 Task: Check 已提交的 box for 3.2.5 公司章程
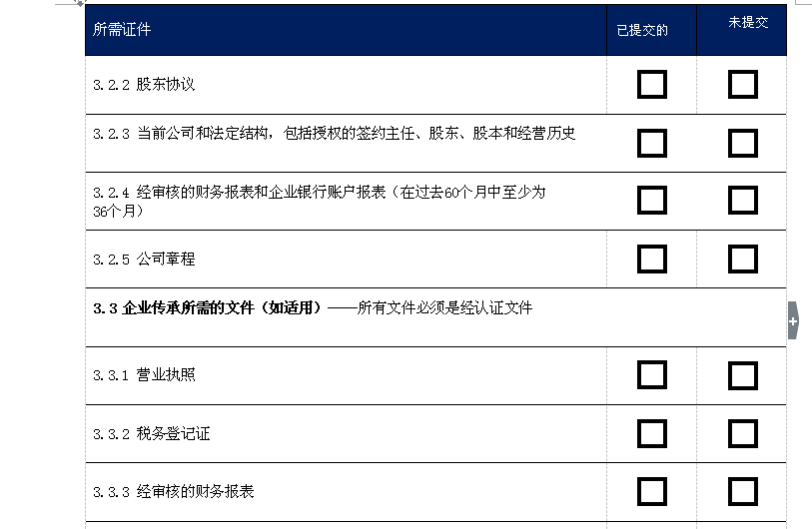(x=651, y=259)
